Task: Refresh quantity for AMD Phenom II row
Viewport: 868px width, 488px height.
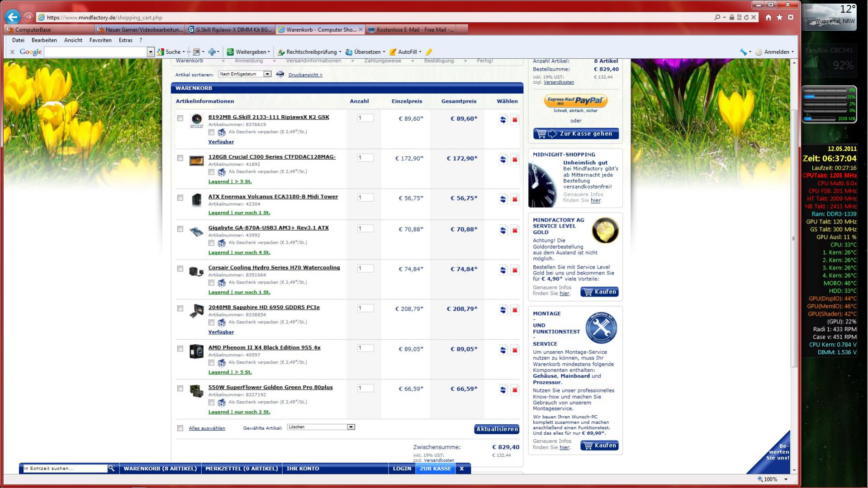Action: point(503,350)
